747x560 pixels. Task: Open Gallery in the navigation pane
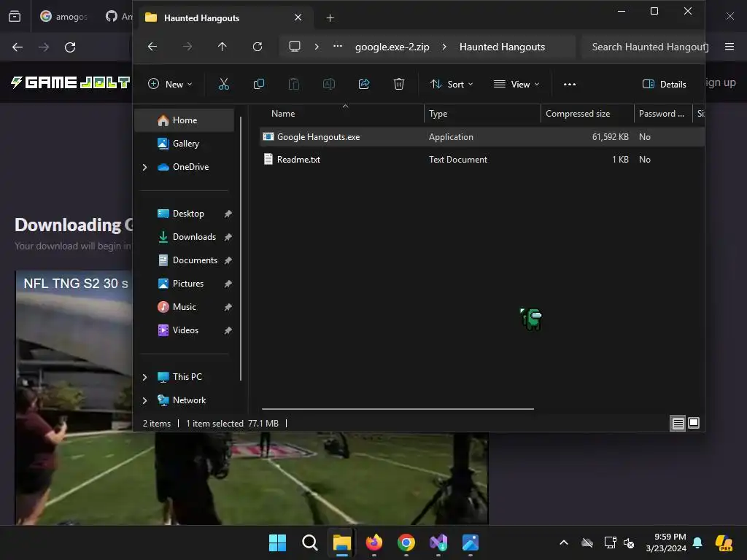coord(185,144)
